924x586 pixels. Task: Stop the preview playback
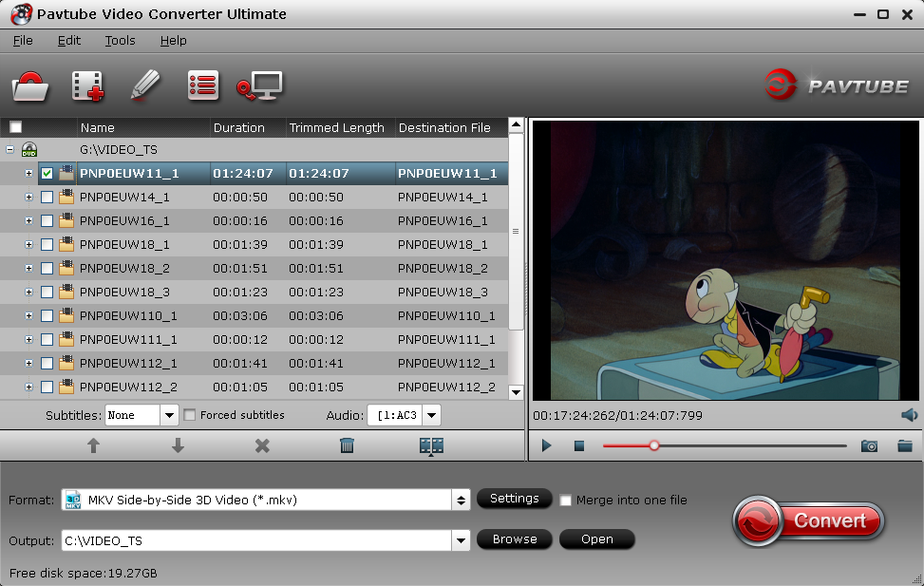click(579, 446)
